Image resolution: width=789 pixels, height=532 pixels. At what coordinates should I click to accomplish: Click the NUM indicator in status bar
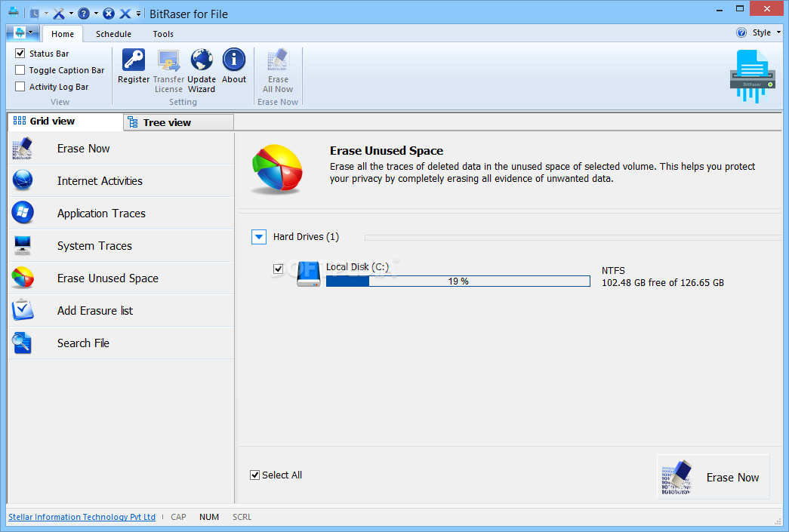pos(209,517)
